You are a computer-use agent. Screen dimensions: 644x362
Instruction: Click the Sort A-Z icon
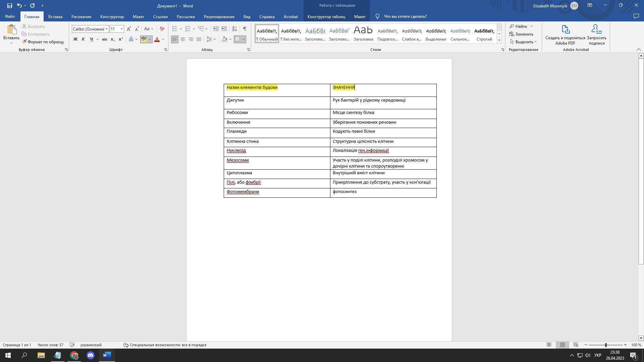point(234,29)
